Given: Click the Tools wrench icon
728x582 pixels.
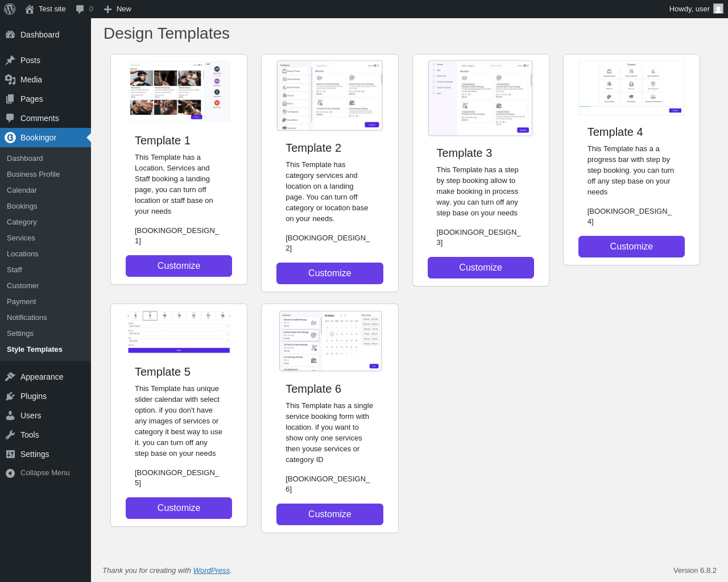Looking at the screenshot, I should point(10,435).
